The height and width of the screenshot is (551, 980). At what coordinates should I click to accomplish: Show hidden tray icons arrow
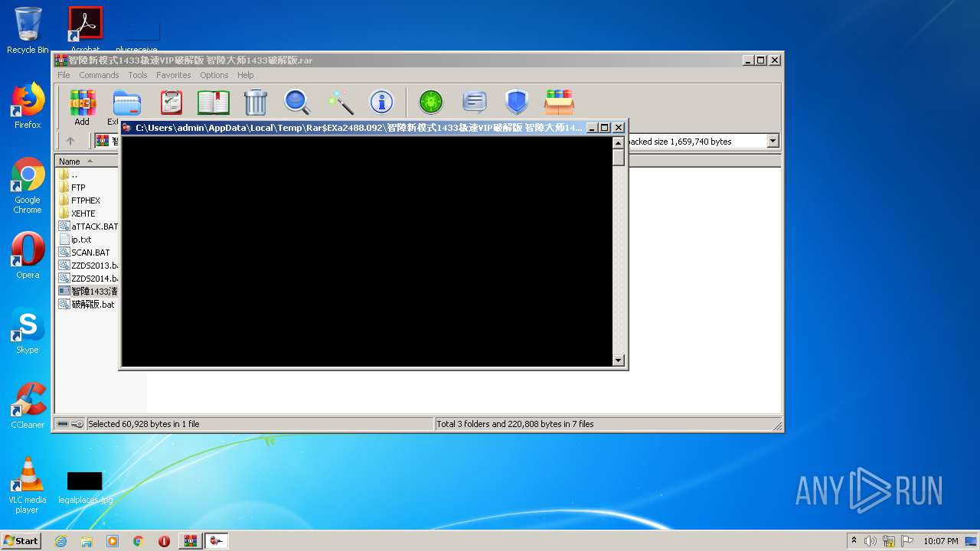click(x=854, y=541)
